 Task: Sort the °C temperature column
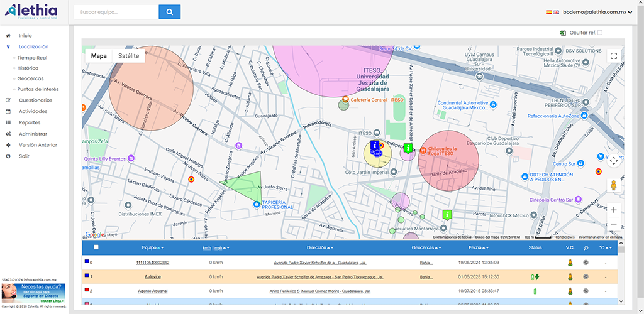point(606,247)
